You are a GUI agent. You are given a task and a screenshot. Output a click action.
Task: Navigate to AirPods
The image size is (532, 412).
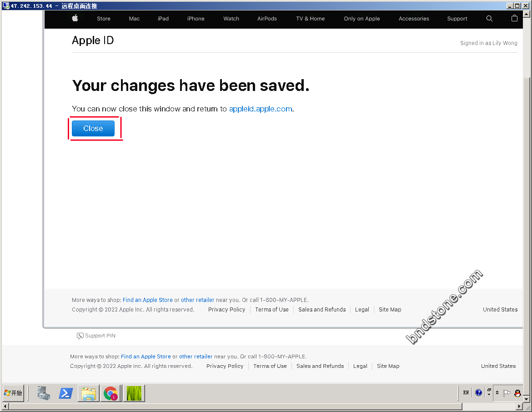267,19
